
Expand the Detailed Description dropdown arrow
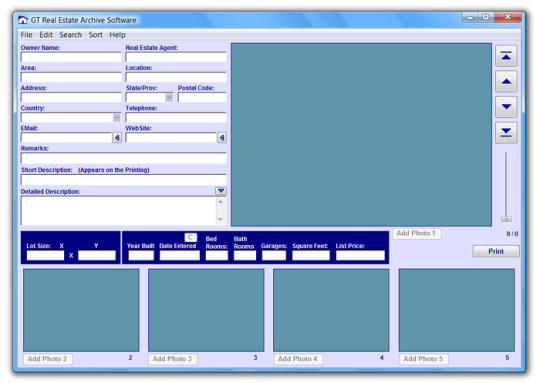point(221,191)
